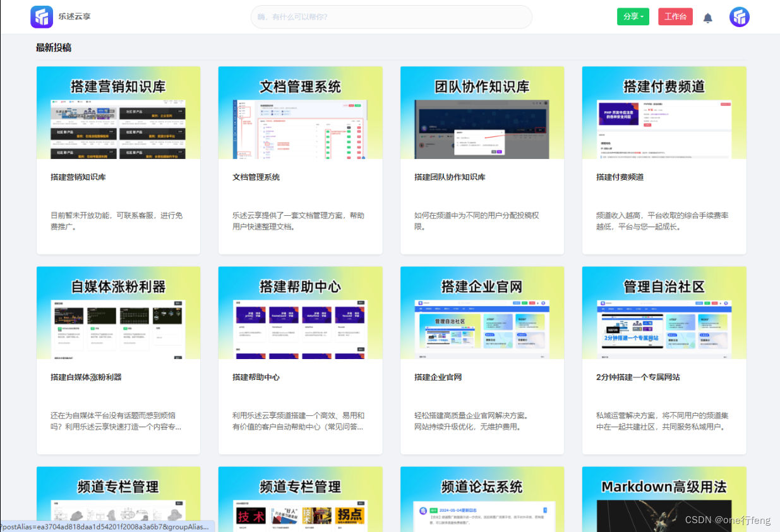Open the 搭建企业官网 cover thumbnail

click(x=483, y=312)
